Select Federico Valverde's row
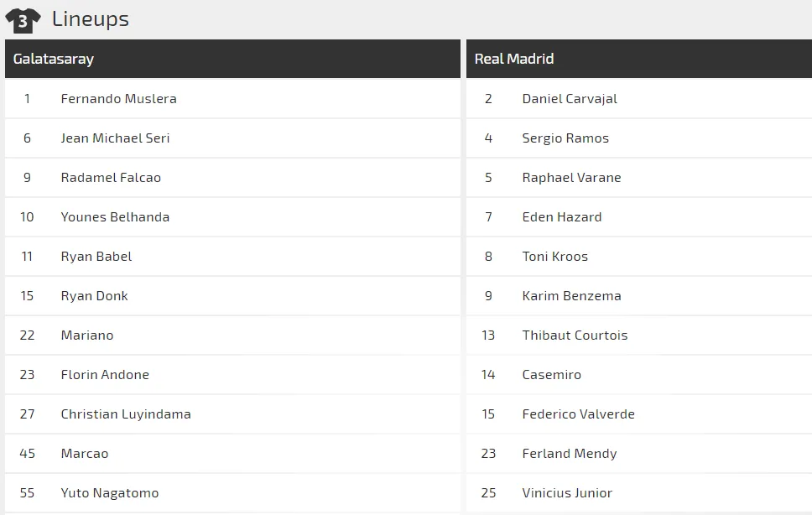This screenshot has width=812, height=515. [x=639, y=414]
